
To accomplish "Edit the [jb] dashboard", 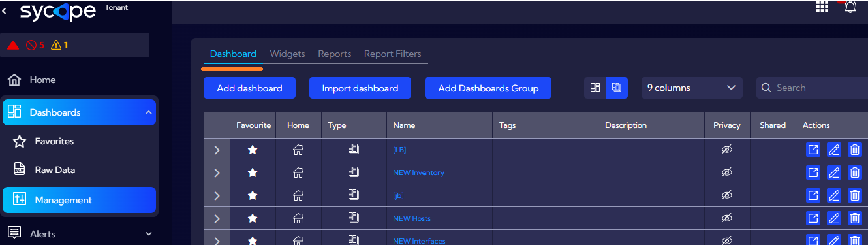I will click(834, 195).
